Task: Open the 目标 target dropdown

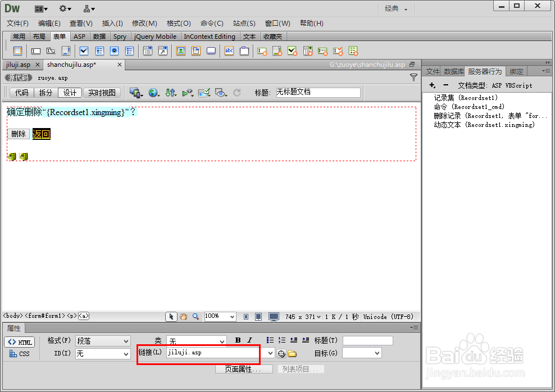Action: (362, 353)
